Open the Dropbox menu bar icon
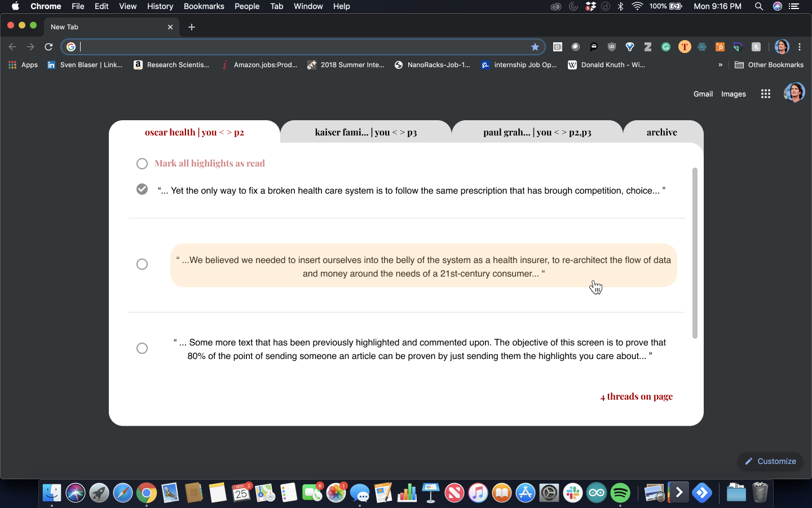Viewport: 812px width, 508px height. tap(590, 6)
